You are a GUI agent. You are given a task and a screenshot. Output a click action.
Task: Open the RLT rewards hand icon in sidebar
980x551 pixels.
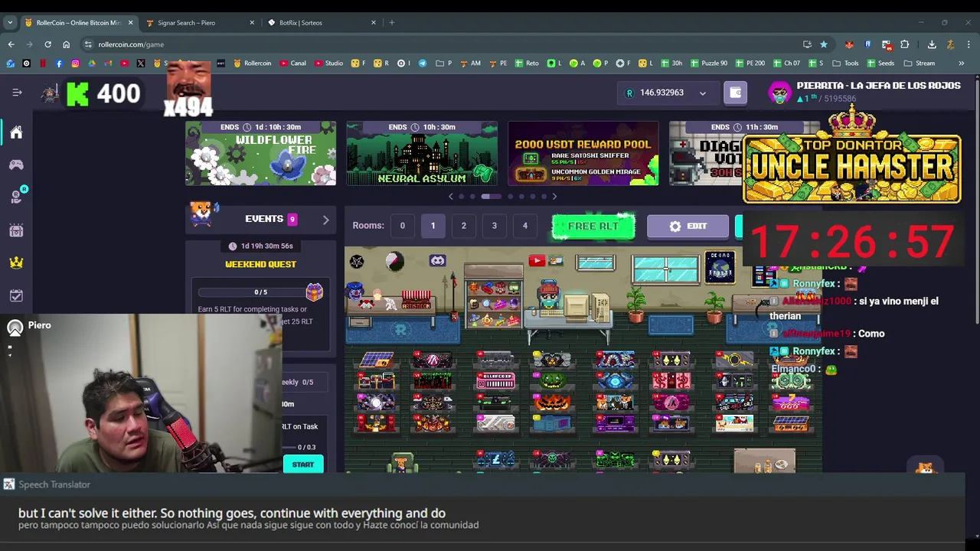[17, 197]
